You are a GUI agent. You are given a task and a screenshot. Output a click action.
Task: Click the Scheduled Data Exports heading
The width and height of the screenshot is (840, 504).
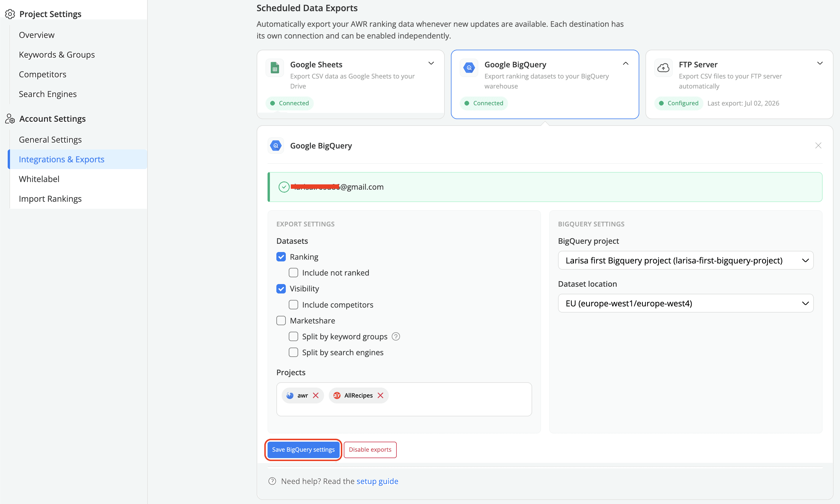click(307, 8)
